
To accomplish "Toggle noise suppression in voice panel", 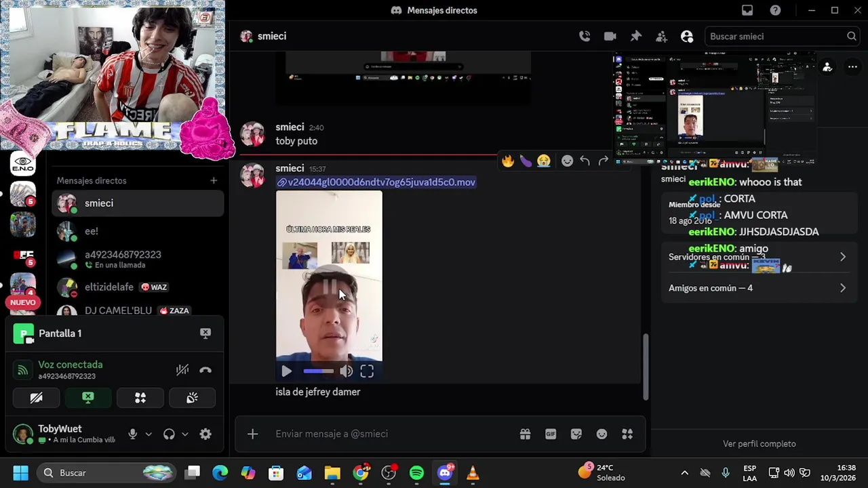I will click(x=182, y=370).
